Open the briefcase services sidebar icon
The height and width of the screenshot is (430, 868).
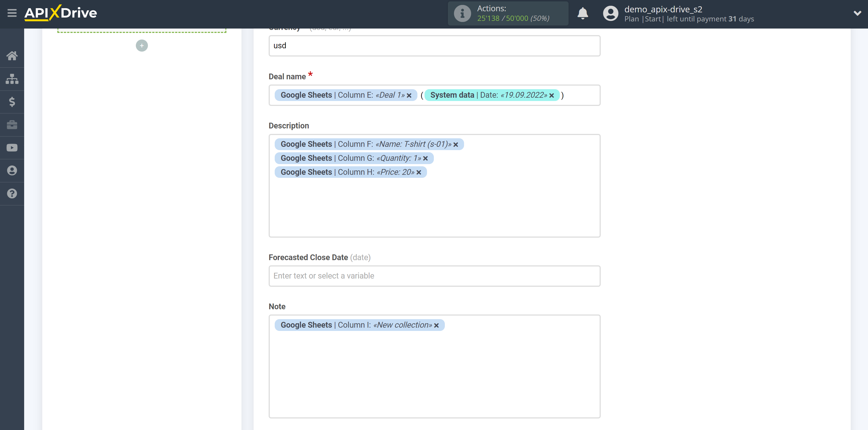pyautogui.click(x=12, y=125)
